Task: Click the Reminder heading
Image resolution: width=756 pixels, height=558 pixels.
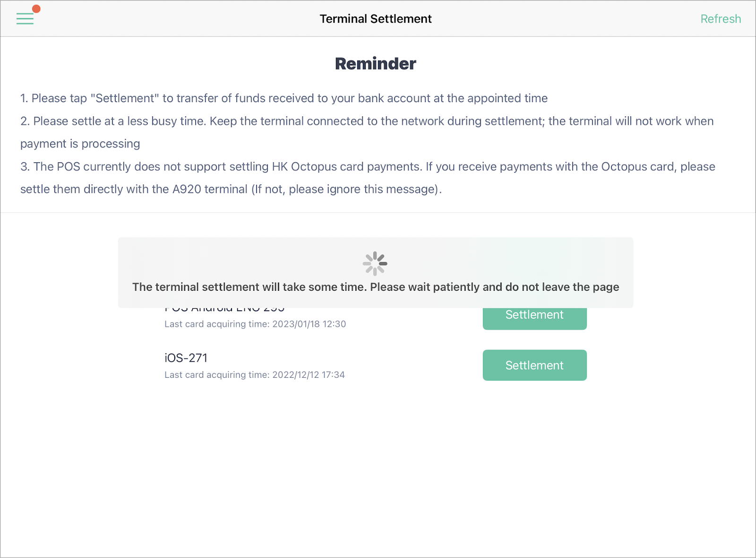Action: (x=376, y=63)
